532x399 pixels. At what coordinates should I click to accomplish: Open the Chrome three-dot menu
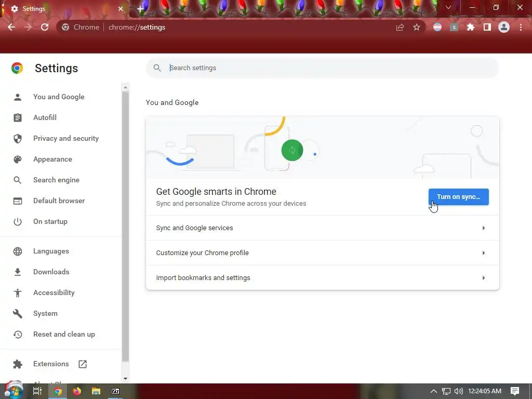[x=521, y=27]
